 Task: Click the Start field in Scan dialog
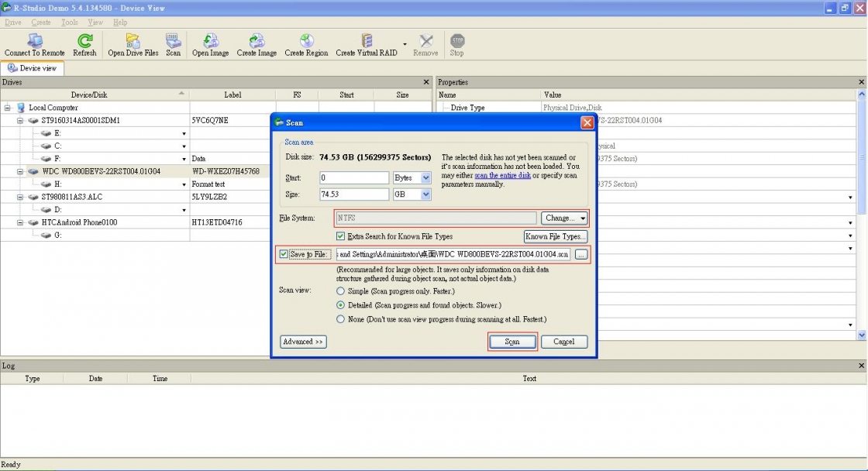coord(354,177)
